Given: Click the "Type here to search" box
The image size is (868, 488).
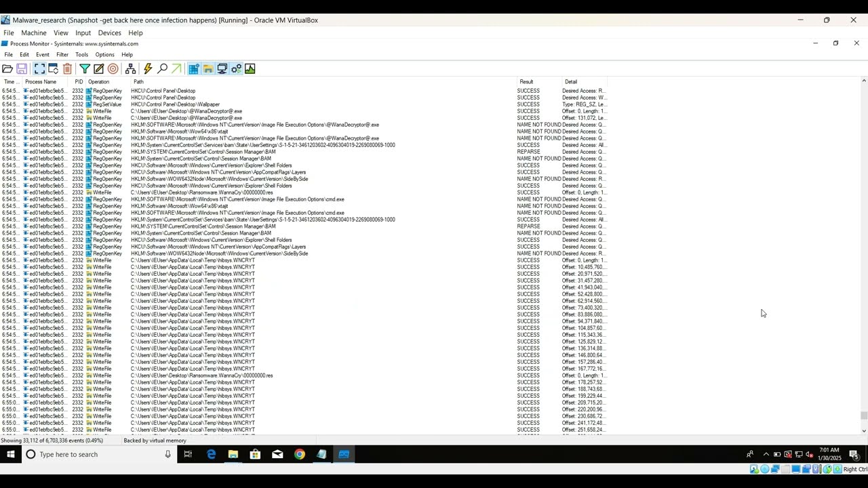Looking at the screenshot, I should (x=98, y=454).
